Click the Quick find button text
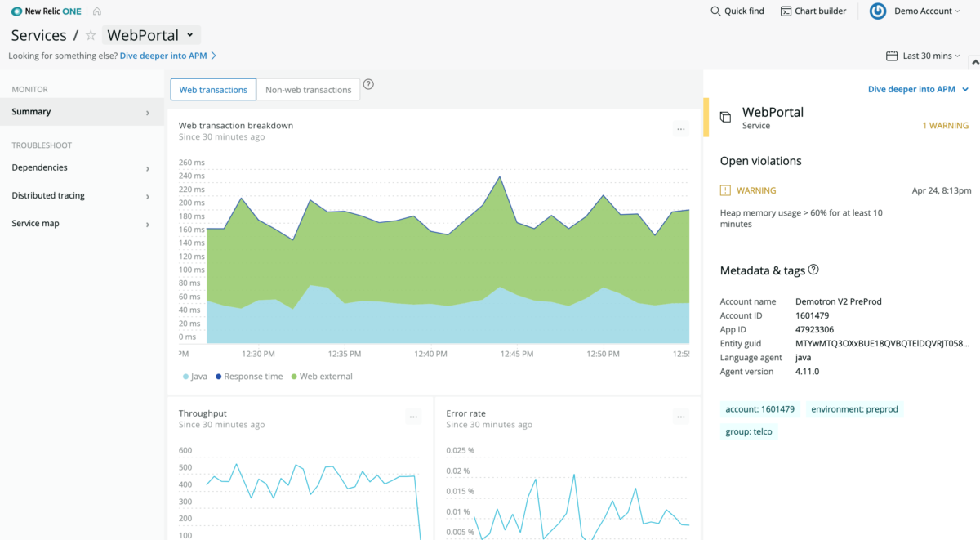Image resolution: width=980 pixels, height=540 pixels. point(744,11)
